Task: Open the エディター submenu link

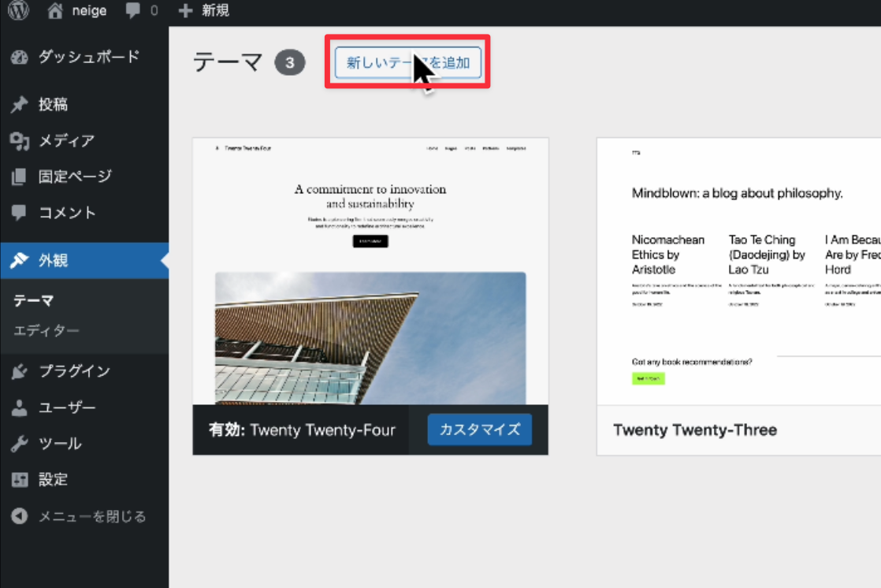Action: [x=46, y=330]
